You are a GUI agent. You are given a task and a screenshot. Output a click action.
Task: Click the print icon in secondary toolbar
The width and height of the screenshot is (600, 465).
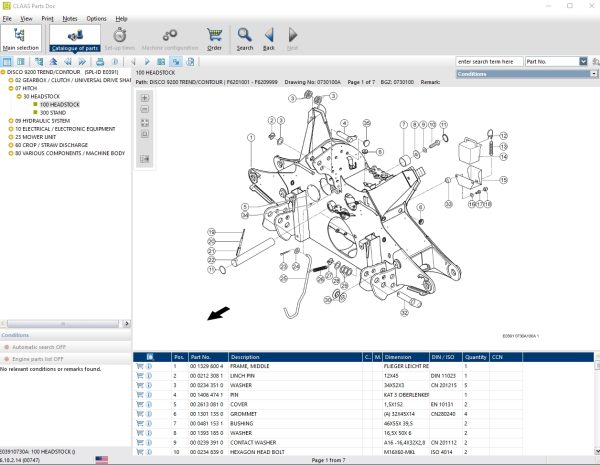pyautogui.click(x=100, y=62)
